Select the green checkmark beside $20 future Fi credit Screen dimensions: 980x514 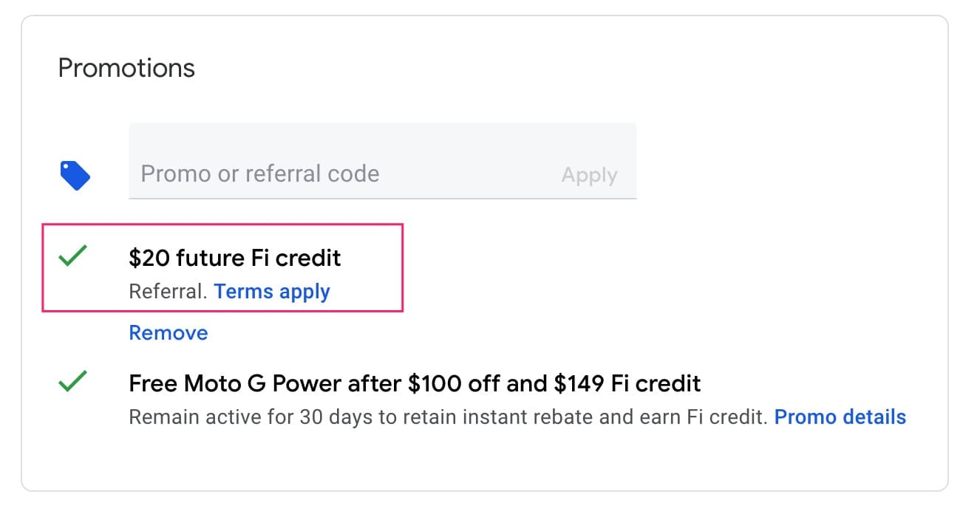[x=72, y=255]
